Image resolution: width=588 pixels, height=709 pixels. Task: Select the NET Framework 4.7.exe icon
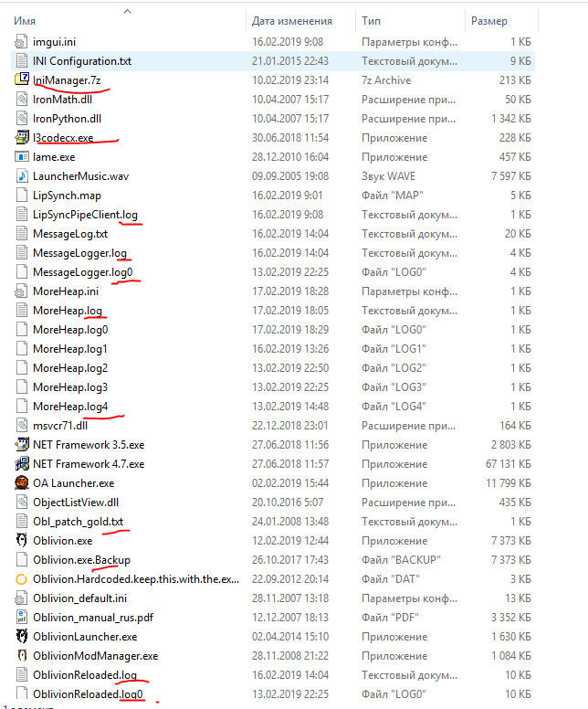23,463
